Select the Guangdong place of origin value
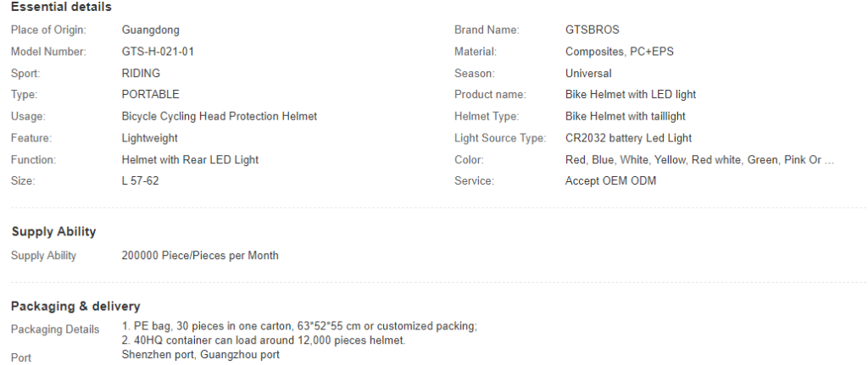This screenshot has height=365, width=868. (151, 30)
